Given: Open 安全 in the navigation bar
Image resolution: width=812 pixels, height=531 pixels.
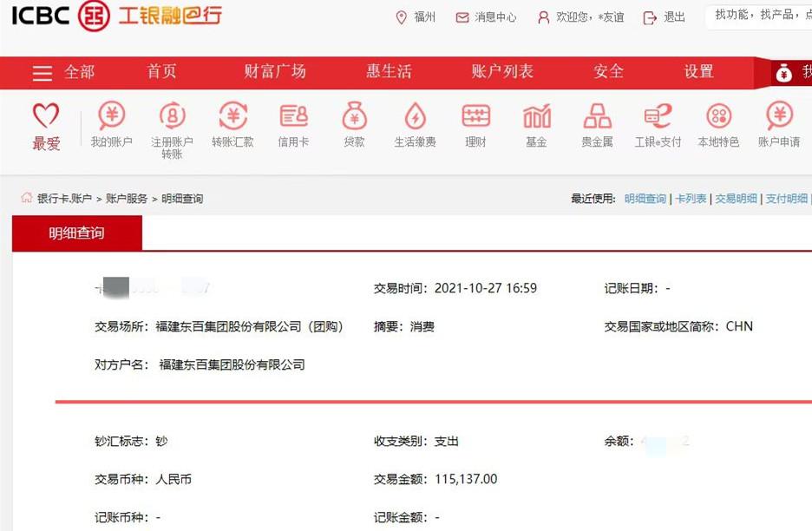Looking at the screenshot, I should 608,71.
